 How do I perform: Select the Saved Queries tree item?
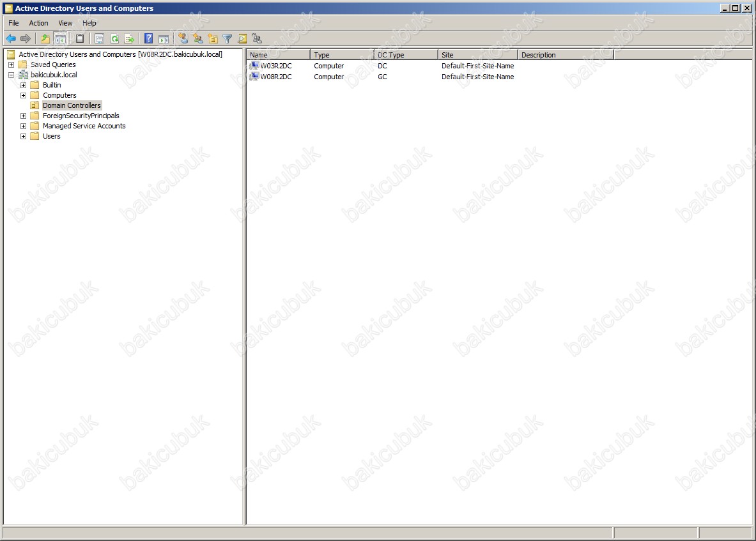click(53, 65)
